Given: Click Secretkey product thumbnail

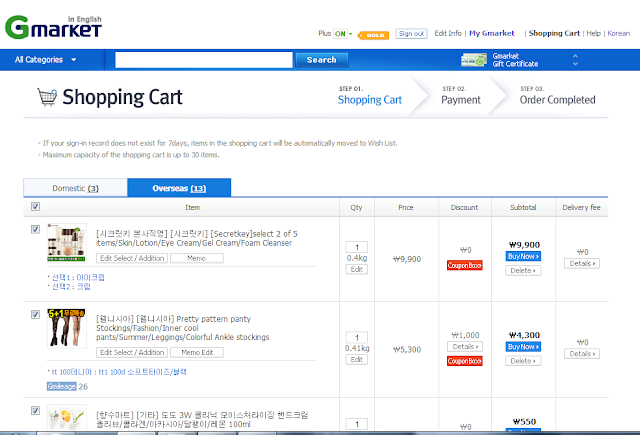Looking at the screenshot, I should tap(67, 242).
